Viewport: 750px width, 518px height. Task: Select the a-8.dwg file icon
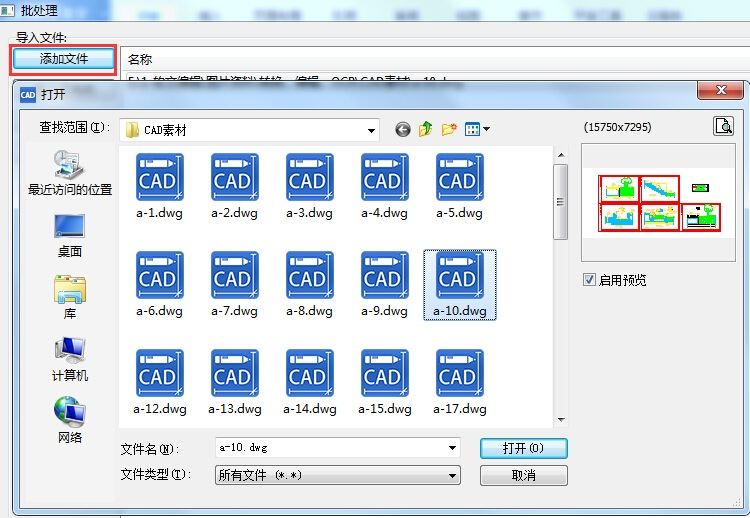pos(310,275)
